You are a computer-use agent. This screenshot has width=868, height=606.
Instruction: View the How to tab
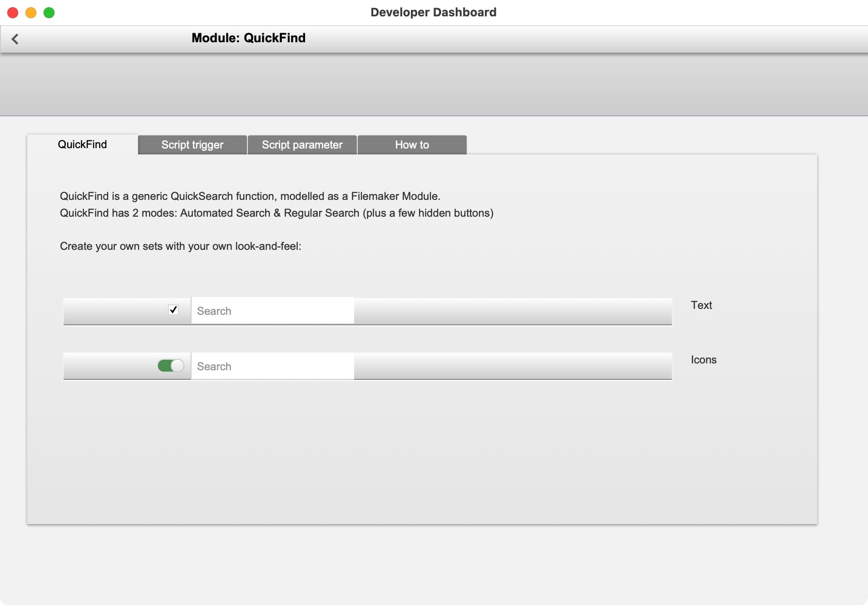(x=411, y=144)
